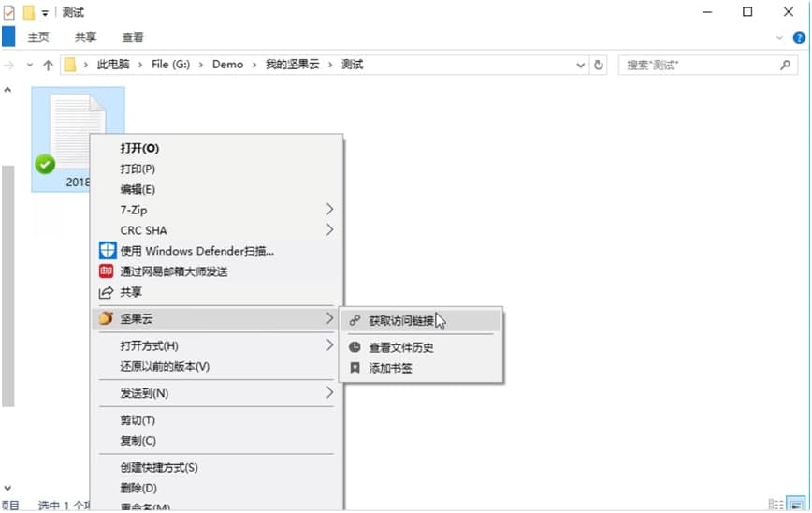Choose 还原以前的版本(V)

click(x=216, y=366)
